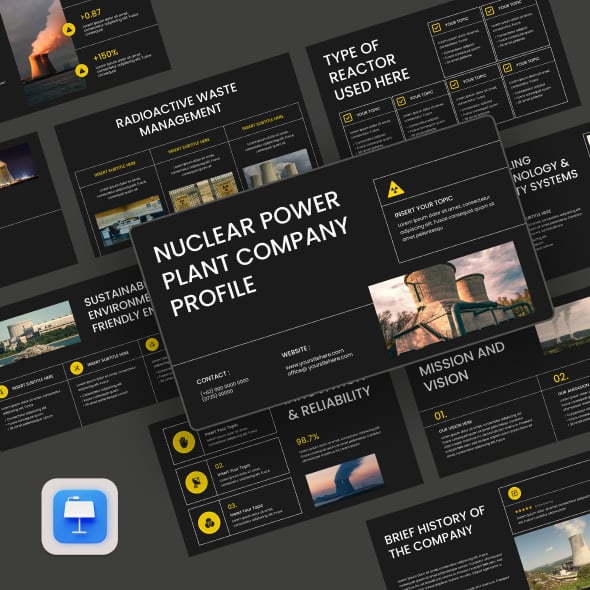This screenshot has height=590, width=590.
Task: Select the 'Mission and Vision' title
Action: click(x=462, y=365)
